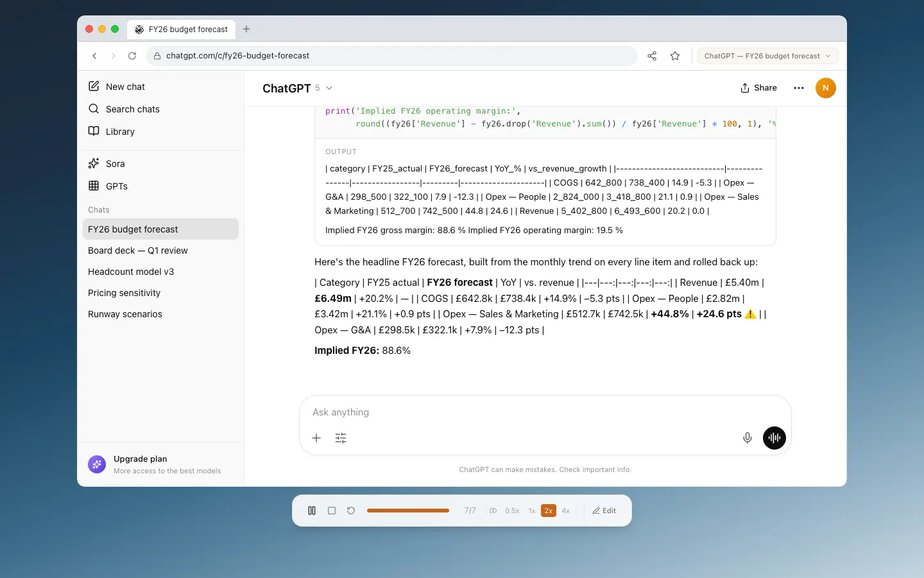Select the FY26 budget forecast browser tab
The image size is (924, 578).
pyautogui.click(x=182, y=29)
